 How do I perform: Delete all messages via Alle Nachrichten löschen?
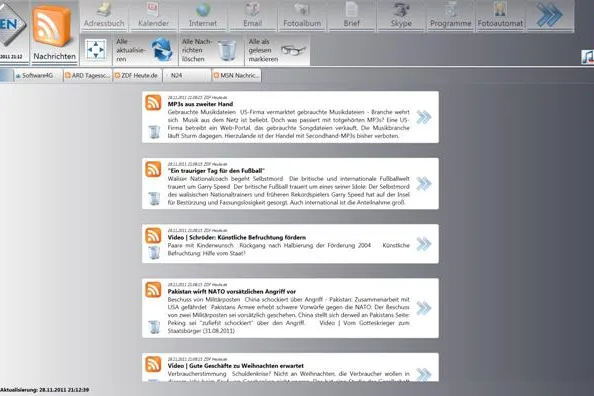[211, 50]
